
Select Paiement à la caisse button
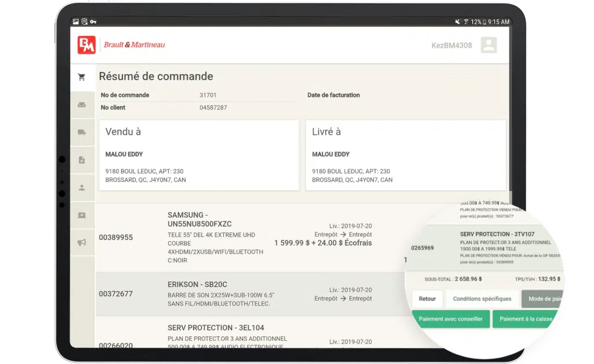tap(527, 319)
